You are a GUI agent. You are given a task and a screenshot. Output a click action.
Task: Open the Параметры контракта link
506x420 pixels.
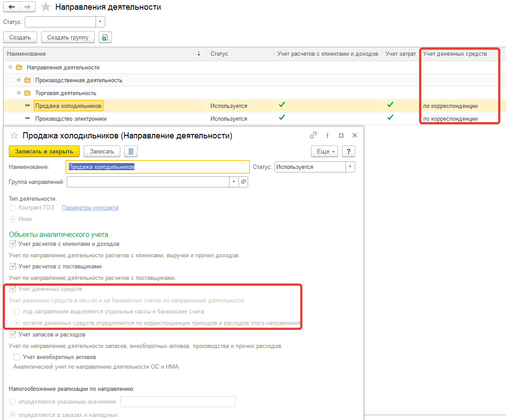click(90, 208)
